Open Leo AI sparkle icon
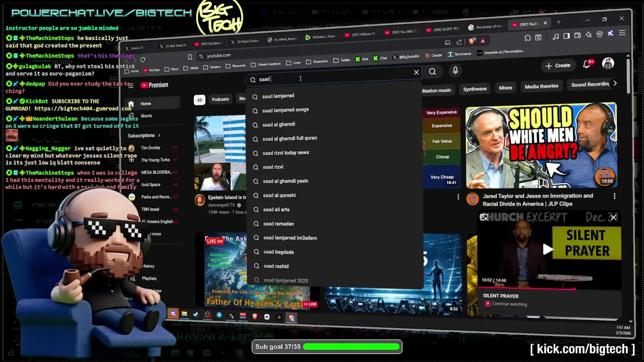 588,35
